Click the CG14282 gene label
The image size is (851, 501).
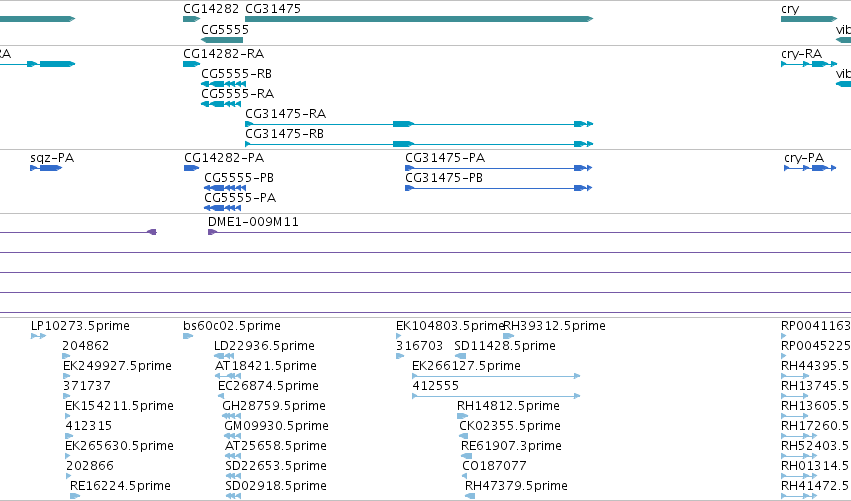click(x=211, y=9)
